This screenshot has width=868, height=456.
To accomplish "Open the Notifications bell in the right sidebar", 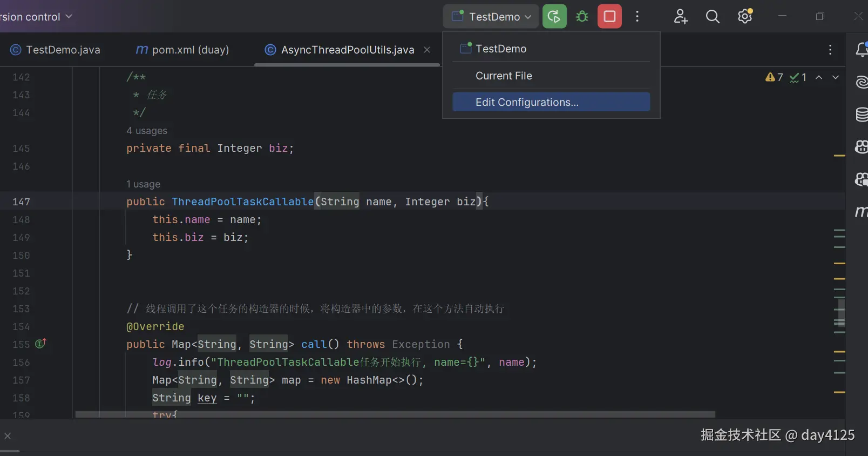I will click(862, 50).
